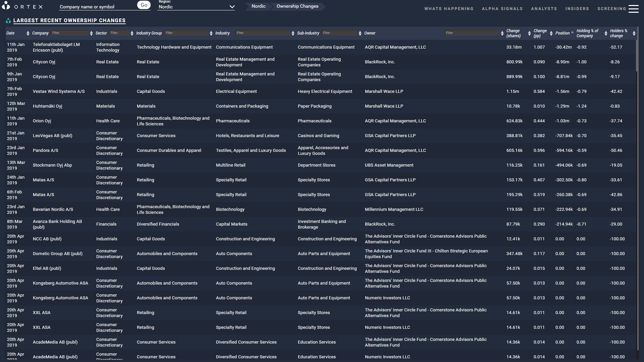This screenshot has width=644, height=362.
Task: Open the Region dropdown showing Nordic
Action: coord(196,6)
